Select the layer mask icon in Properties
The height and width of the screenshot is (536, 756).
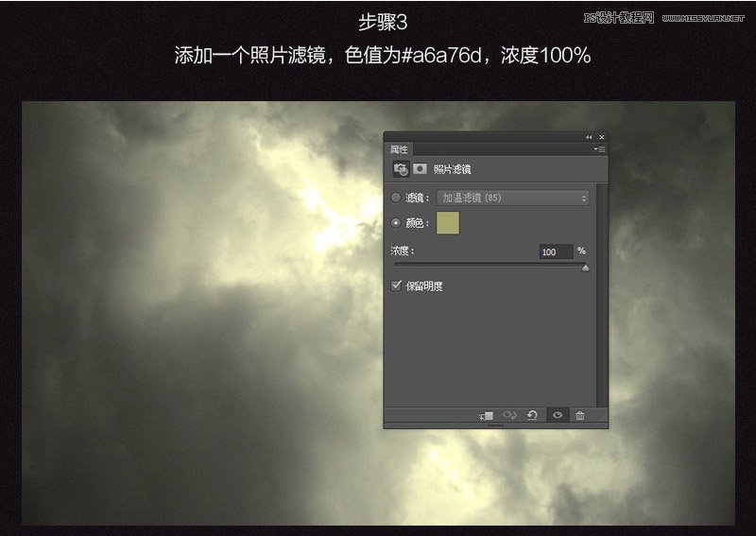[420, 169]
